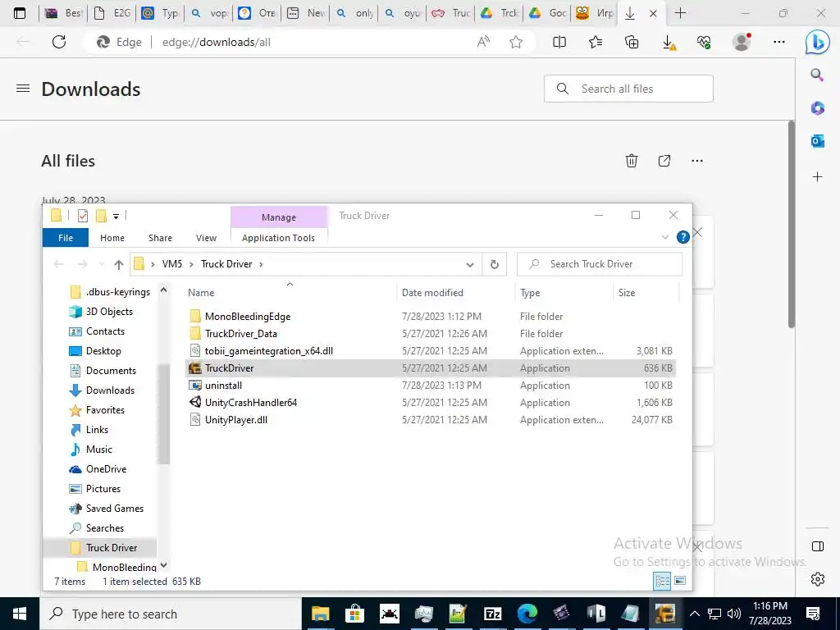This screenshot has width=840, height=630.
Task: Select the MonoBleedingEdge folder in file list
Action: coord(248,316)
